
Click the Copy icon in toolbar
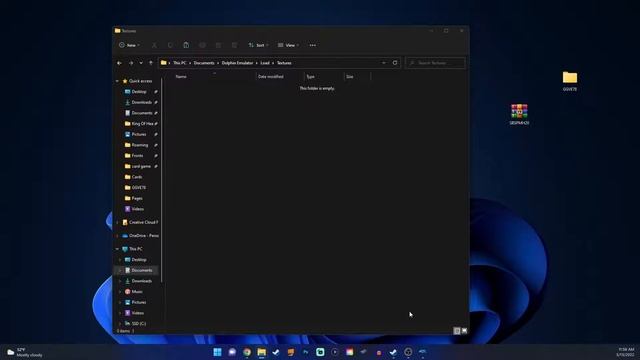click(170, 45)
